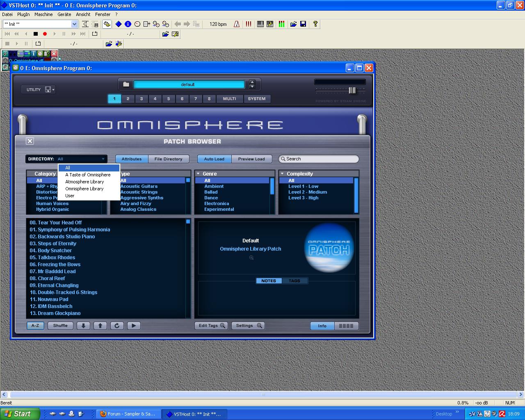Click the magnifier zoom icon below 'Omnisphere Library Patch'
The height and width of the screenshot is (420, 525).
pos(251,258)
